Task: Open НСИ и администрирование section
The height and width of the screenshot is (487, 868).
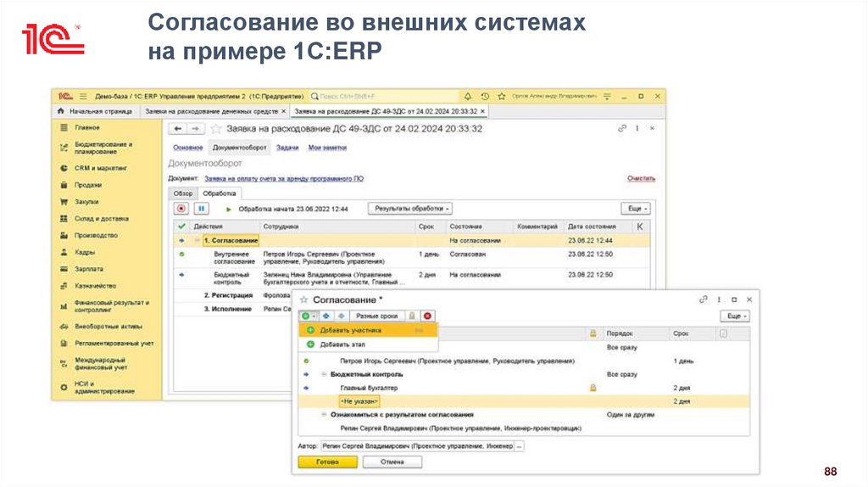Action: 104,387
